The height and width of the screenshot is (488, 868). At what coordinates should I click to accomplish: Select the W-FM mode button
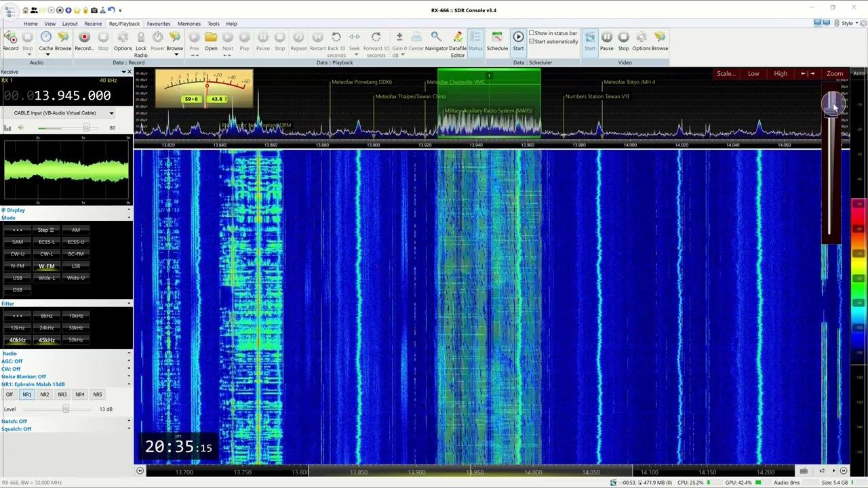pos(47,266)
